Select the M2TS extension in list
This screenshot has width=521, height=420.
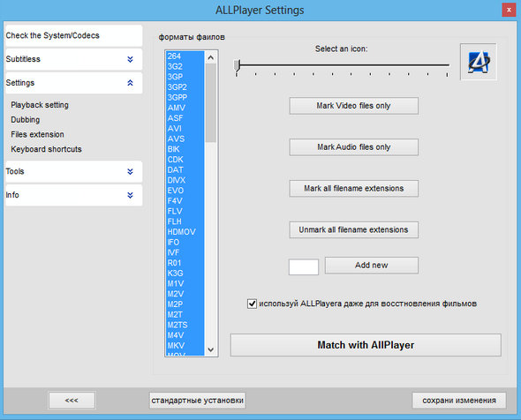185,325
